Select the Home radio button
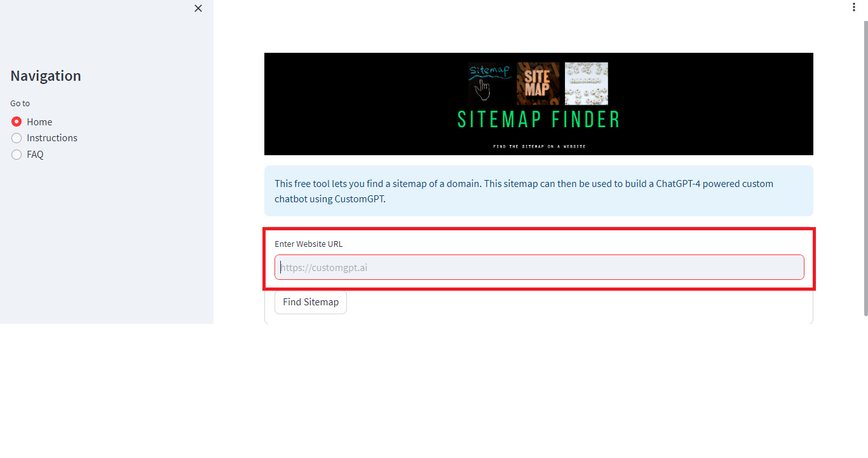The image size is (868, 458). [17, 121]
